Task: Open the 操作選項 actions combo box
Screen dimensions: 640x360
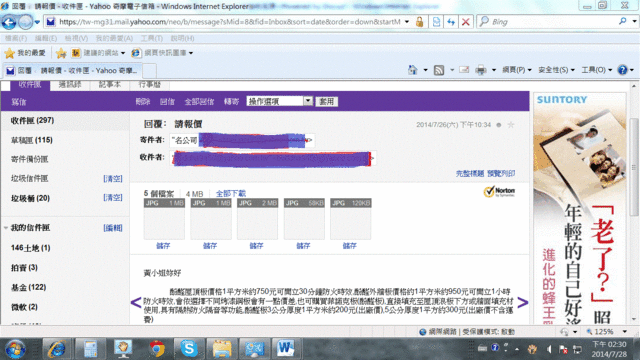Action: pyautogui.click(x=280, y=101)
